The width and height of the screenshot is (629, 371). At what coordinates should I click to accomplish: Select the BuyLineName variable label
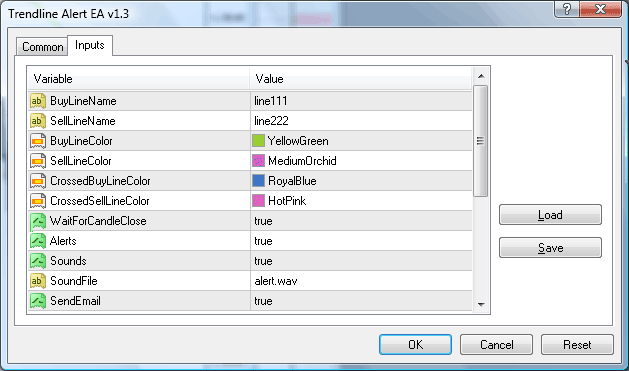click(83, 101)
